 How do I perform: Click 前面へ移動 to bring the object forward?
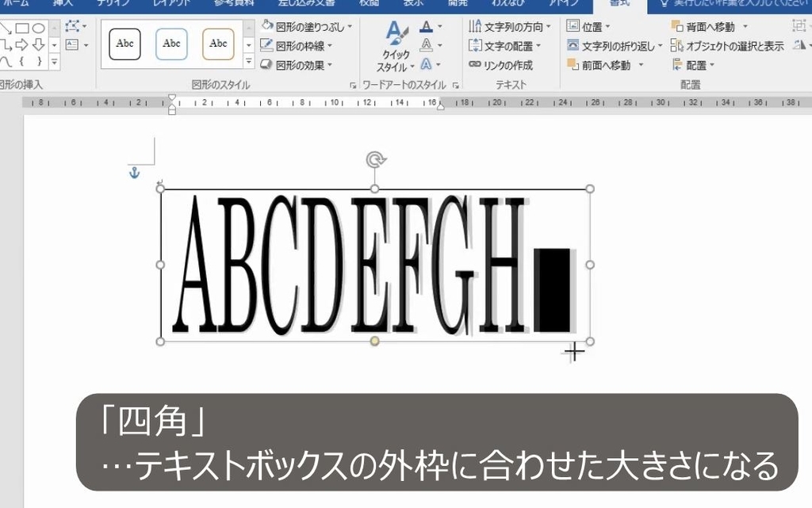pyautogui.click(x=599, y=65)
